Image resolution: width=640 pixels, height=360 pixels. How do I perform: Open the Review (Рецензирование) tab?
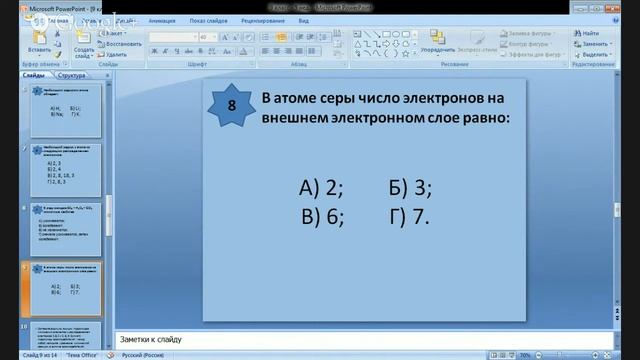click(263, 20)
